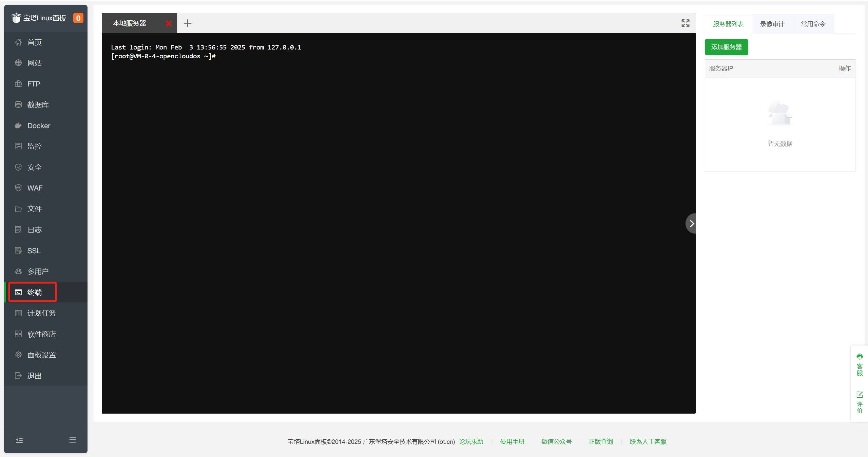Click the orange notification badge 0
Image resolution: width=868 pixels, height=457 pixels.
click(78, 18)
